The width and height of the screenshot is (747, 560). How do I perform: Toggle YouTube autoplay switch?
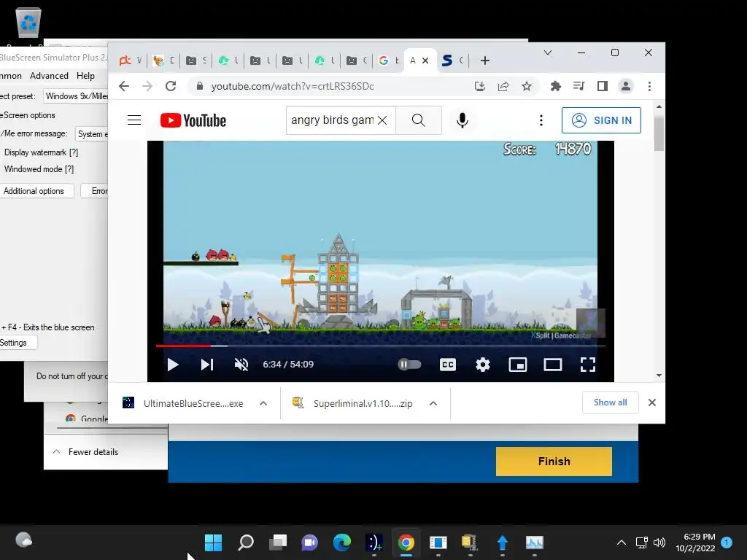point(409,365)
